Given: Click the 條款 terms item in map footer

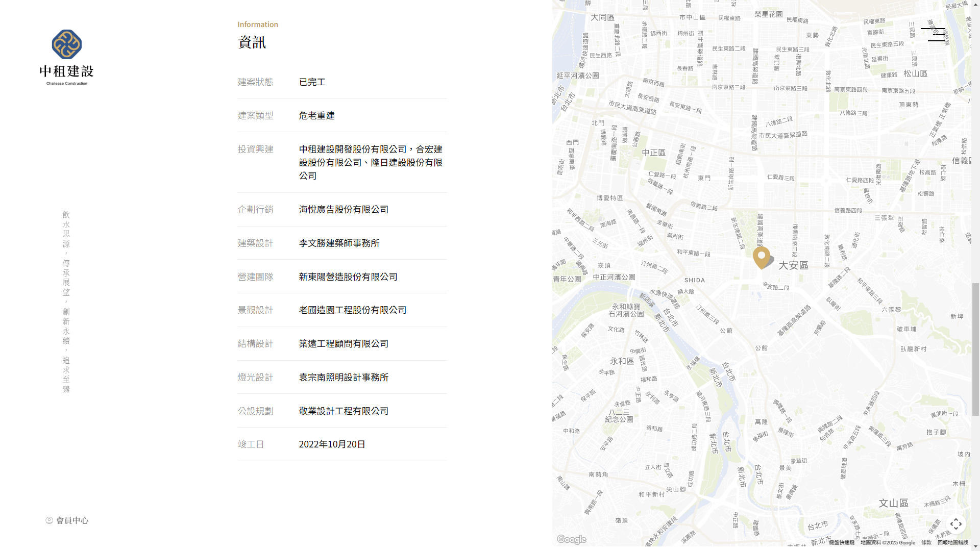Looking at the screenshot, I should tap(925, 542).
